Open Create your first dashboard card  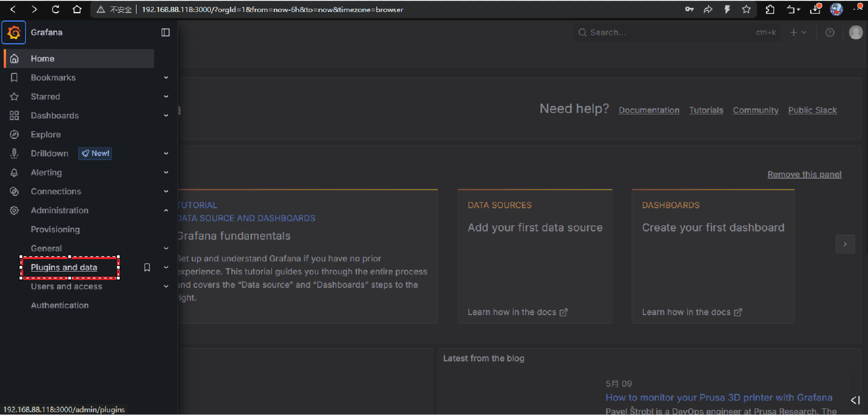(x=713, y=256)
